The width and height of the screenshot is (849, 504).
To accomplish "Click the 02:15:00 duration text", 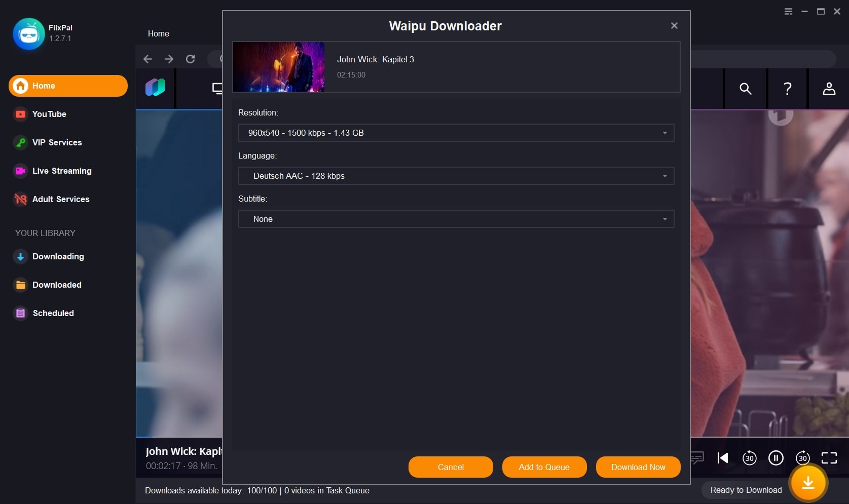I will (351, 75).
